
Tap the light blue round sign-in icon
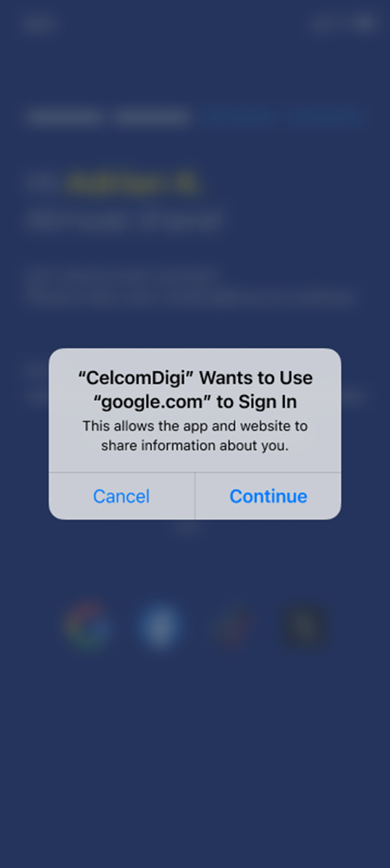point(160,626)
